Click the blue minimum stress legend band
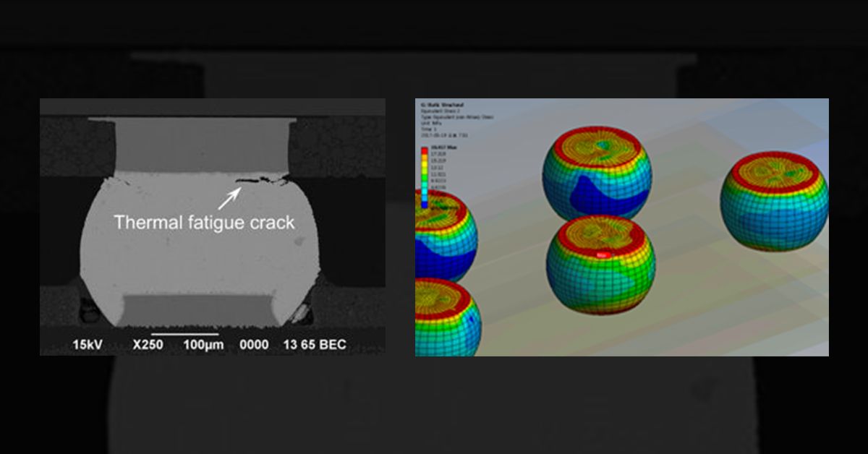 click(x=424, y=205)
